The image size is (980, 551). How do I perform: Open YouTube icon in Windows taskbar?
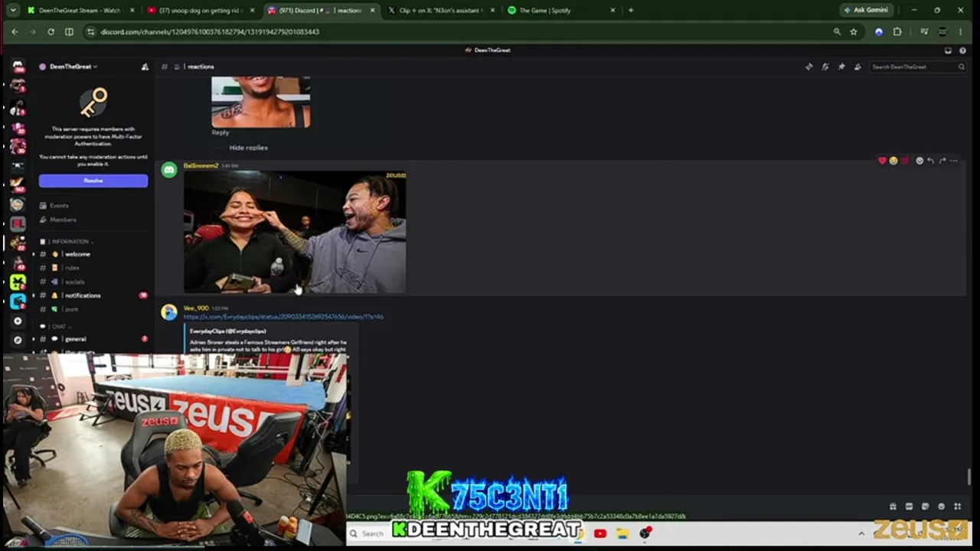pos(599,533)
